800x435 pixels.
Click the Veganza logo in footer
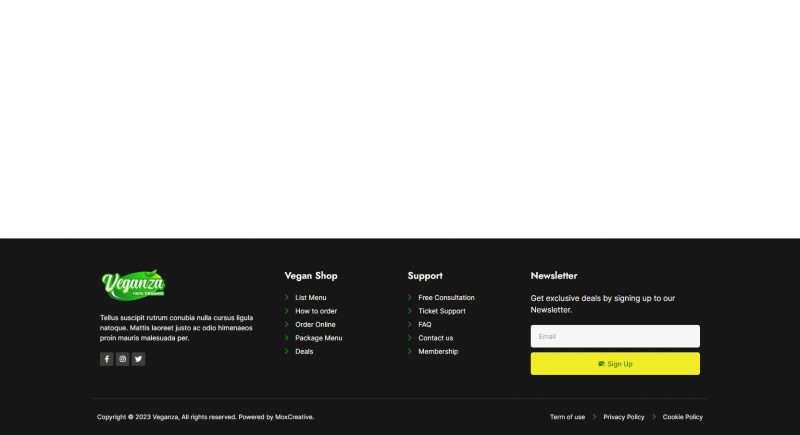click(x=133, y=285)
